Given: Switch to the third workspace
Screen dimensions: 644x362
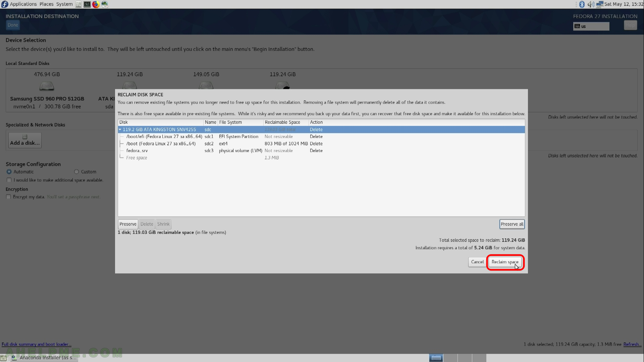Looking at the screenshot, I should pyautogui.click(x=465, y=358).
